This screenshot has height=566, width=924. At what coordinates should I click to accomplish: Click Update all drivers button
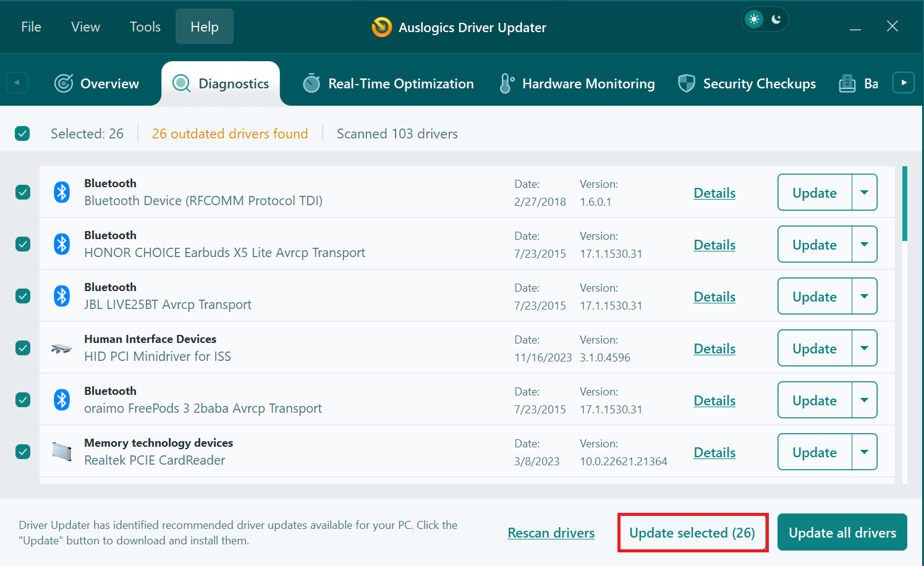point(842,532)
